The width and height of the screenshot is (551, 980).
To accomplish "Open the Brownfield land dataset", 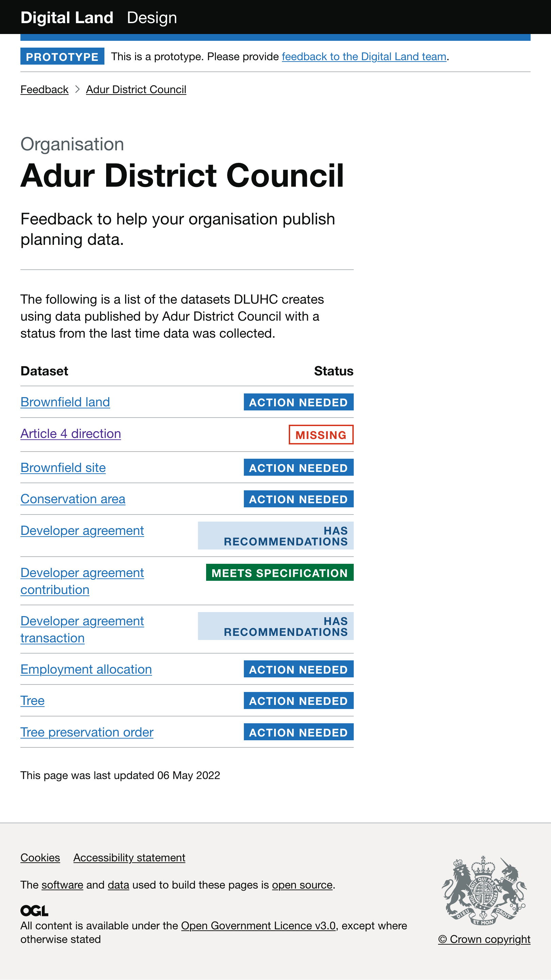I will tap(65, 402).
